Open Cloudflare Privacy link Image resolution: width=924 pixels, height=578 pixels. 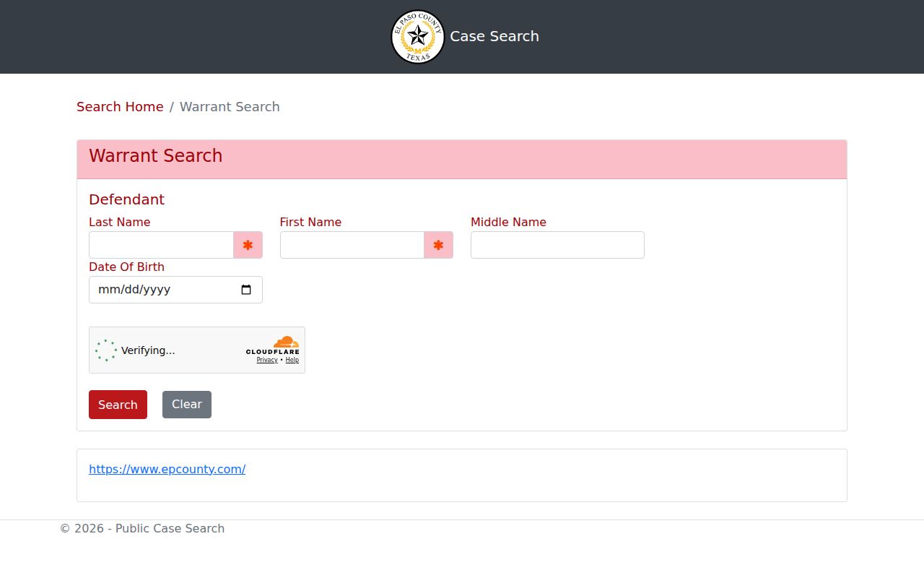pos(267,360)
